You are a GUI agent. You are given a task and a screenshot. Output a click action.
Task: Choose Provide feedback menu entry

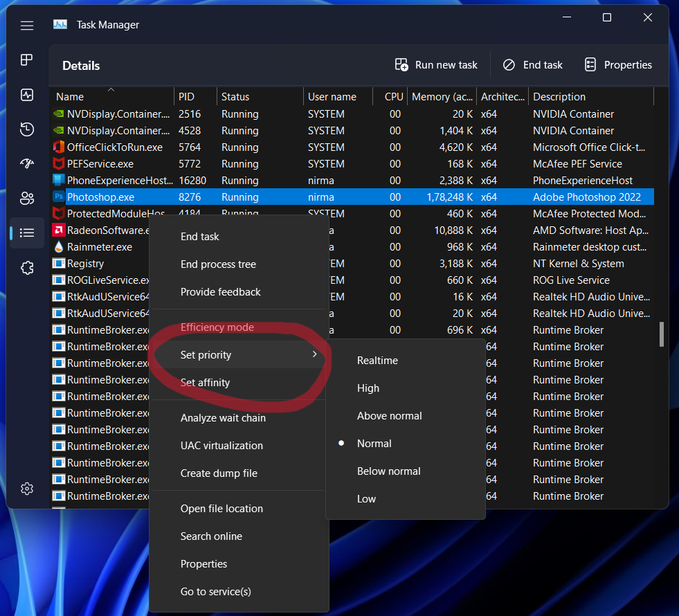tap(239, 292)
